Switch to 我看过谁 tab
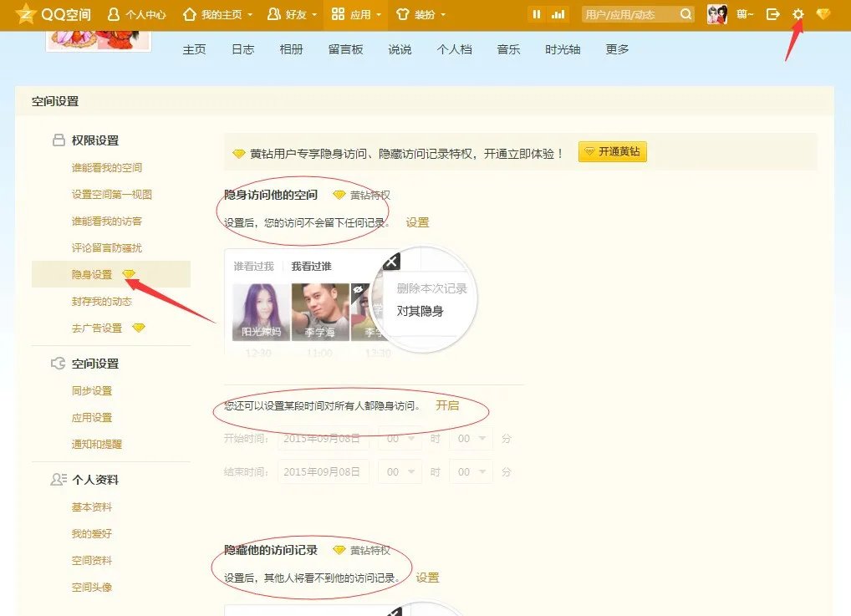Image resolution: width=851 pixels, height=616 pixels. (x=312, y=267)
